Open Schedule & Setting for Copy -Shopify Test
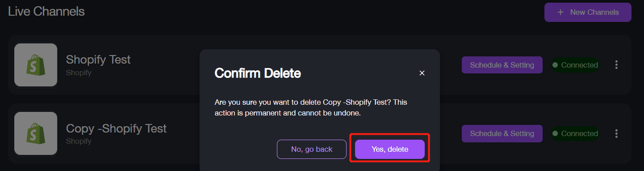Viewport: 644px width, 171px height. tap(502, 133)
